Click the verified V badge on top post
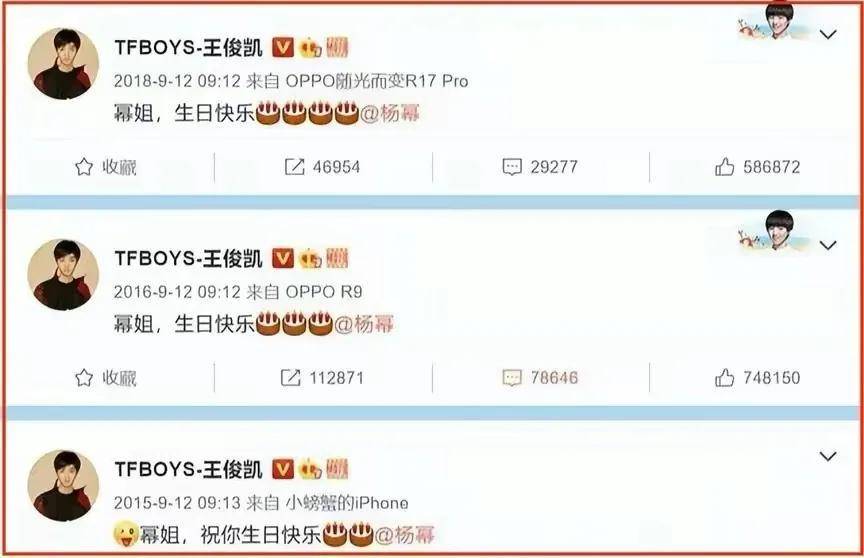Image resolution: width=864 pixels, height=558 pixels. point(283,47)
